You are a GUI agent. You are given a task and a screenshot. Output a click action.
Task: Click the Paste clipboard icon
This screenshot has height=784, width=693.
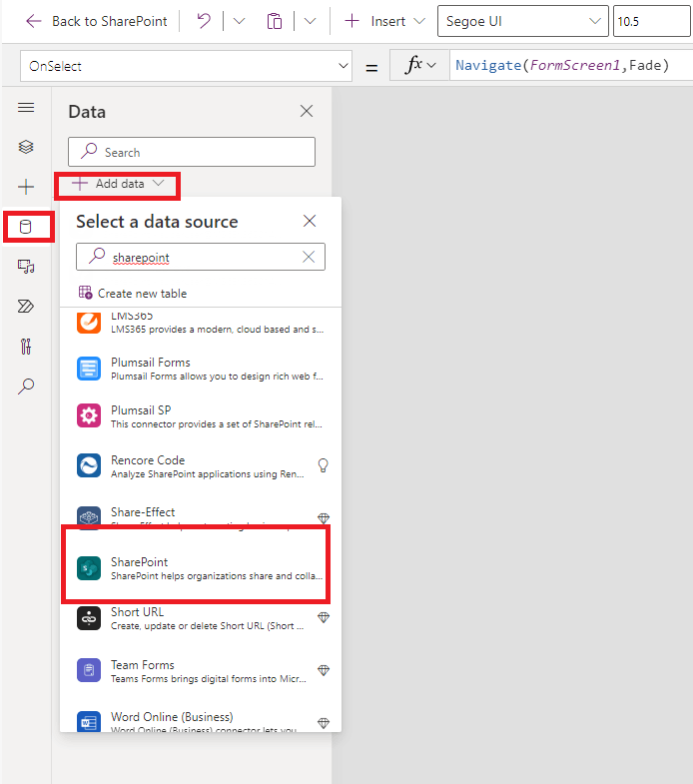click(275, 21)
